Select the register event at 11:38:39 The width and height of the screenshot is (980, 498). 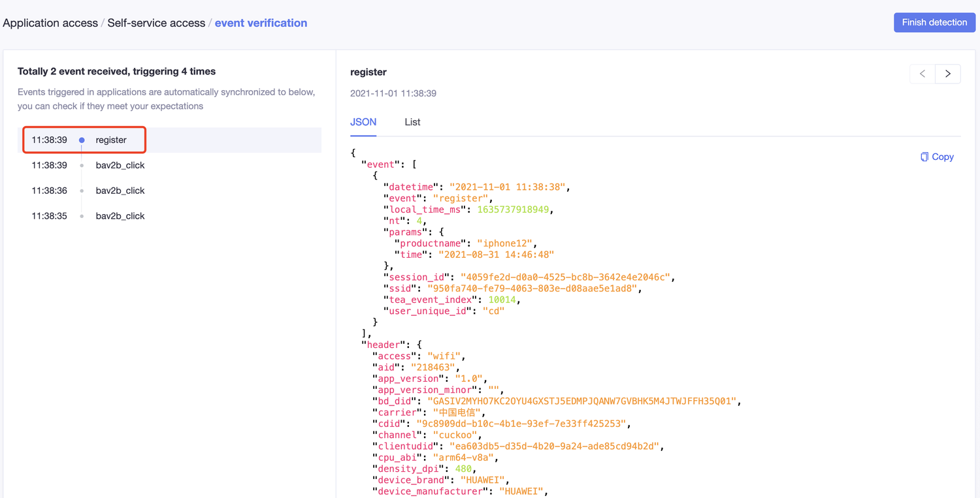[169, 140]
